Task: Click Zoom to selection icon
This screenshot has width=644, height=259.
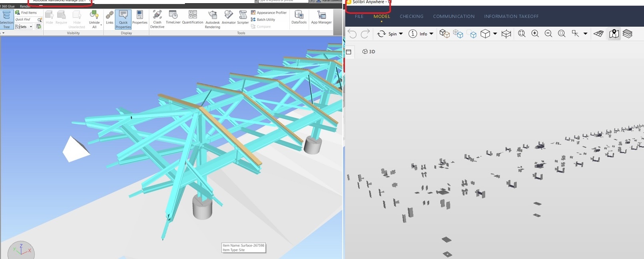Action: click(562, 34)
